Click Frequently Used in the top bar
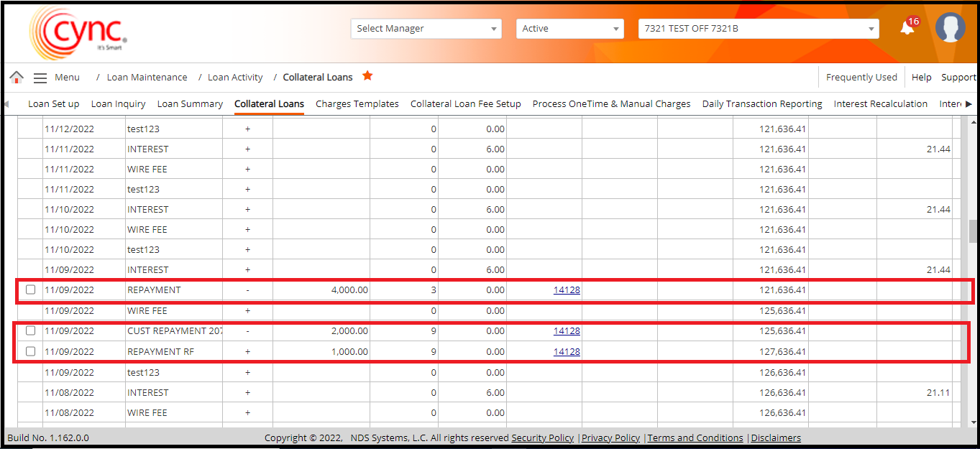This screenshot has width=980, height=449. click(x=861, y=78)
